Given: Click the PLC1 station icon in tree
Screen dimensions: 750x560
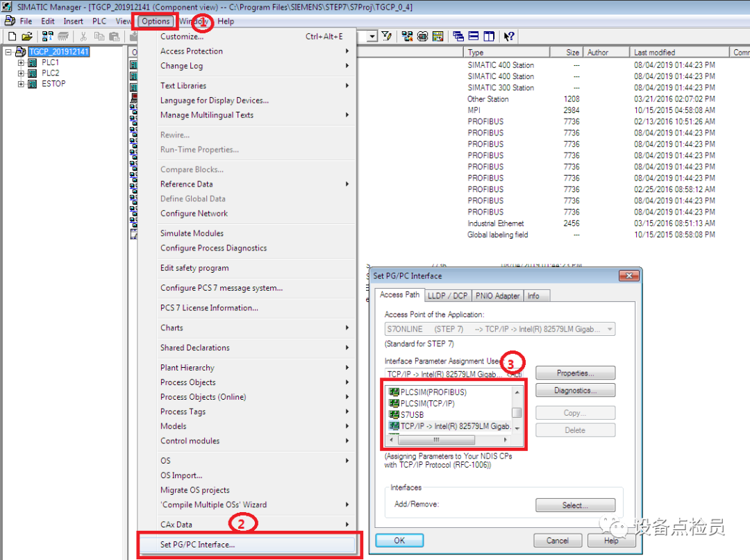Looking at the screenshot, I should tap(32, 62).
